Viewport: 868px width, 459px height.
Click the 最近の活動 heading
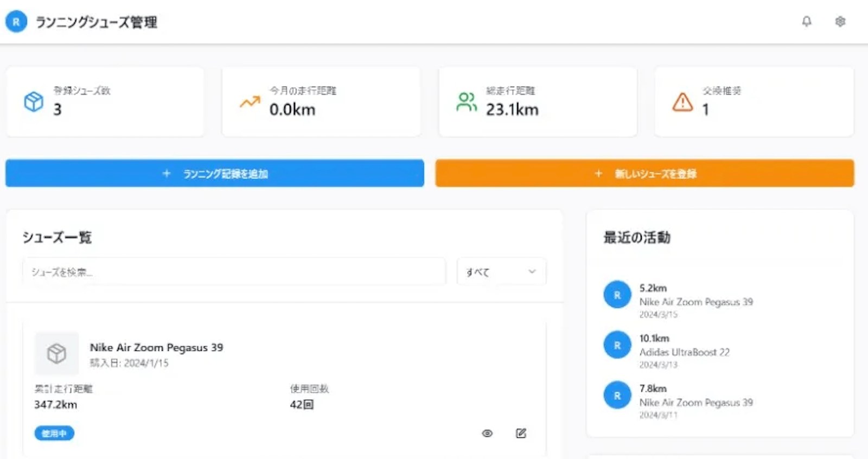(x=637, y=238)
